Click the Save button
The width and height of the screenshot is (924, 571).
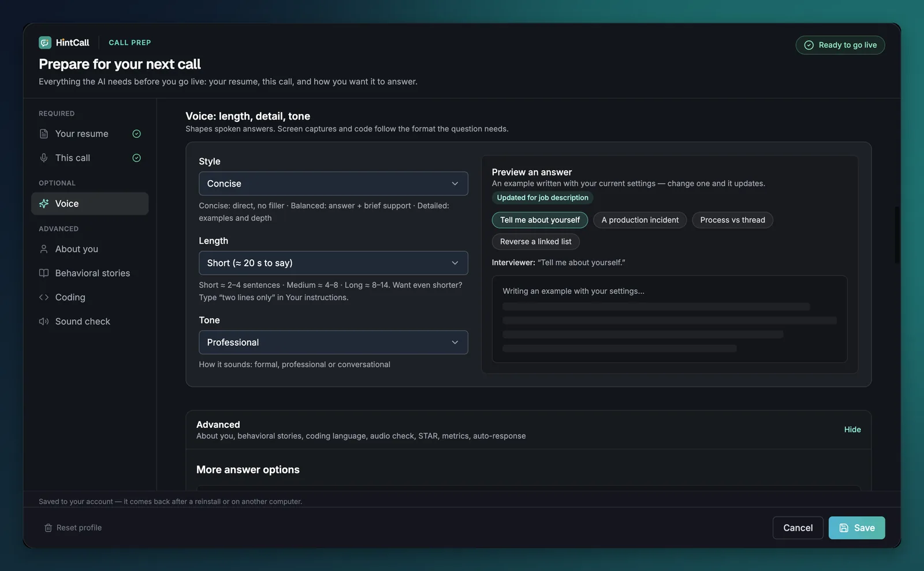coord(857,528)
